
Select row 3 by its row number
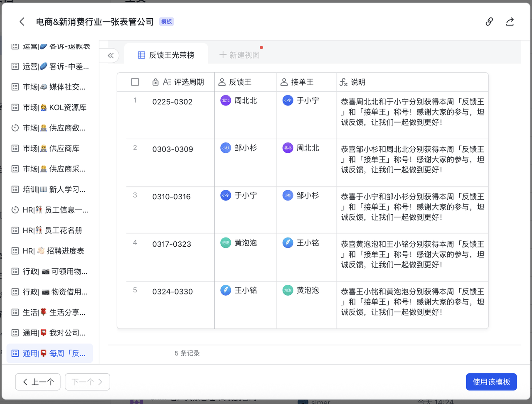pos(135,195)
